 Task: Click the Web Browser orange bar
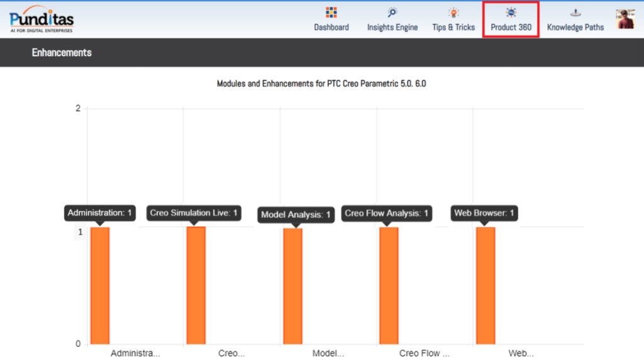(486, 285)
